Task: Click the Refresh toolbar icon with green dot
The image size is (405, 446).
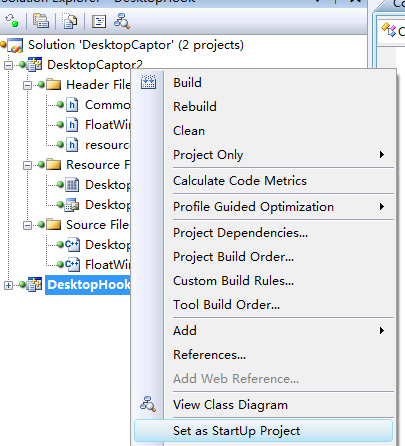Action: pos(12,21)
